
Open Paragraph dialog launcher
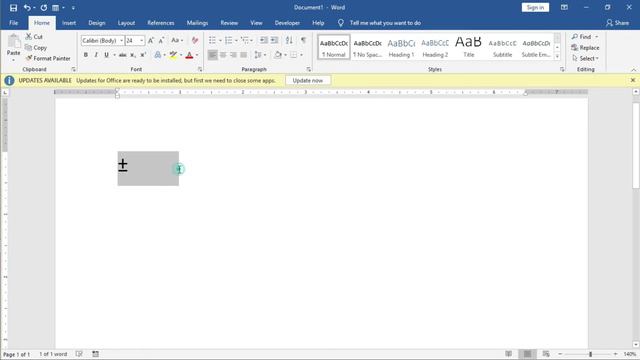coord(309,69)
